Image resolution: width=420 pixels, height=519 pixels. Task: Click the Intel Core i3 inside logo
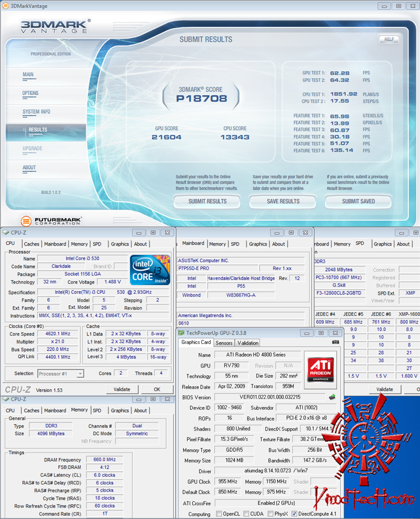(150, 270)
